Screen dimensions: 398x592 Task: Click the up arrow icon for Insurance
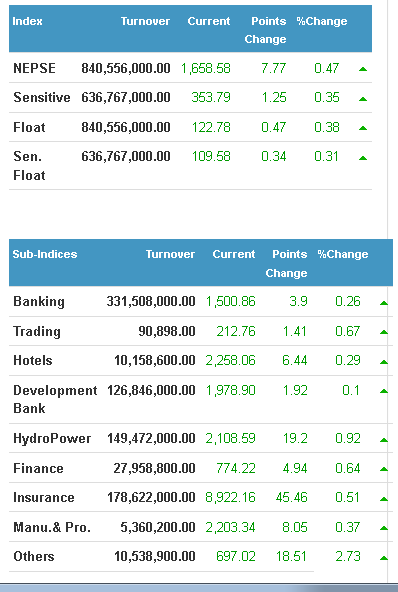(384, 499)
